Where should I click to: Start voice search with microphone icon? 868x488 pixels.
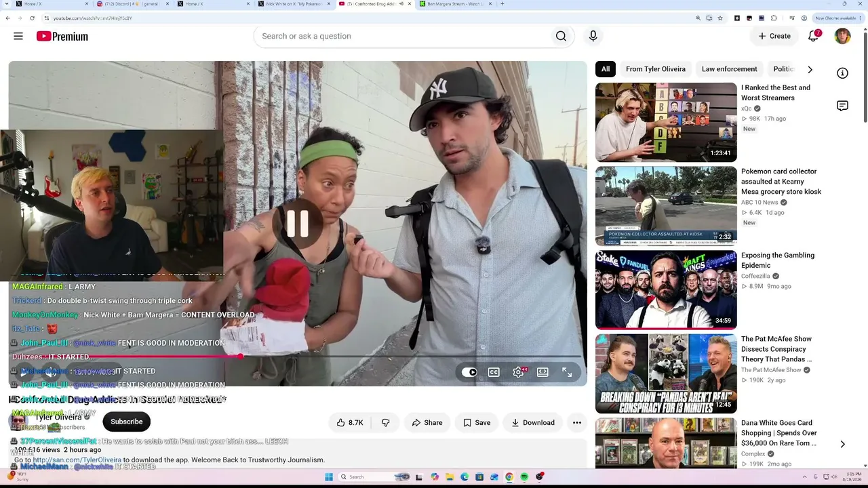pos(593,36)
